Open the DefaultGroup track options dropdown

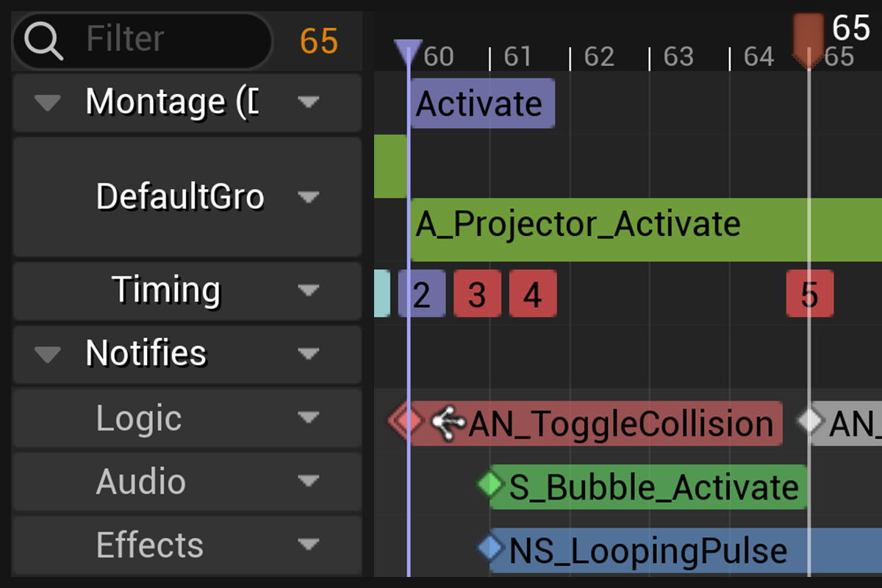coord(309,197)
